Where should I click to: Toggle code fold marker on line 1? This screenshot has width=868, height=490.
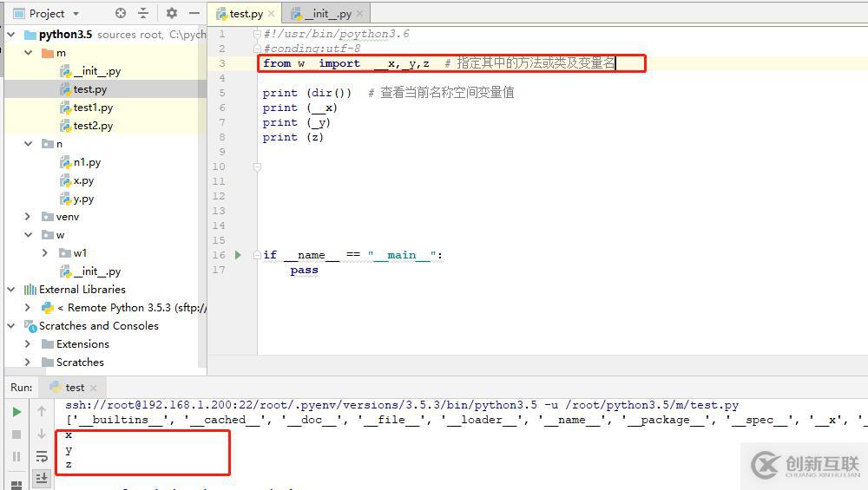coord(257,34)
